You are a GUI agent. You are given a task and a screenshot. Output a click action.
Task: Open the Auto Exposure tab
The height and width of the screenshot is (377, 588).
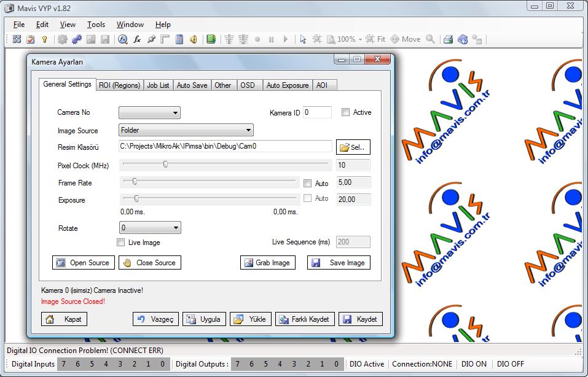pyautogui.click(x=288, y=85)
